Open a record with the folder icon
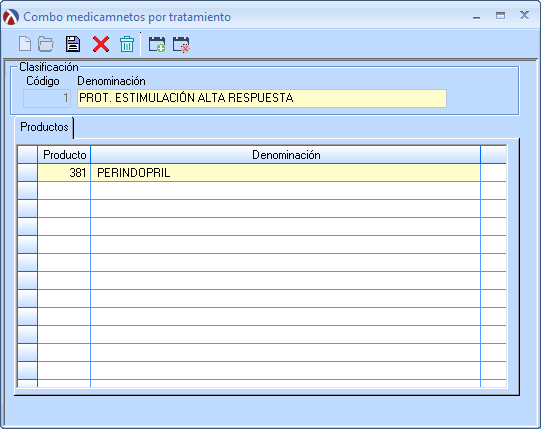Viewport: 541px width, 429px height. pos(46,44)
